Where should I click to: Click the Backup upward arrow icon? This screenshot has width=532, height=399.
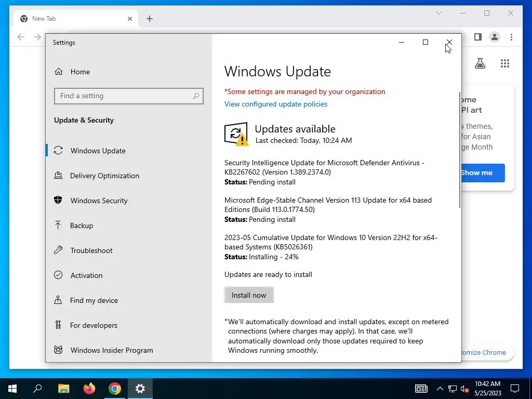click(58, 225)
